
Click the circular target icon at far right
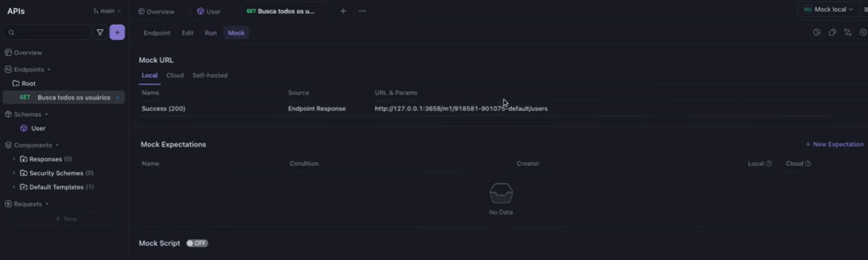(x=863, y=33)
